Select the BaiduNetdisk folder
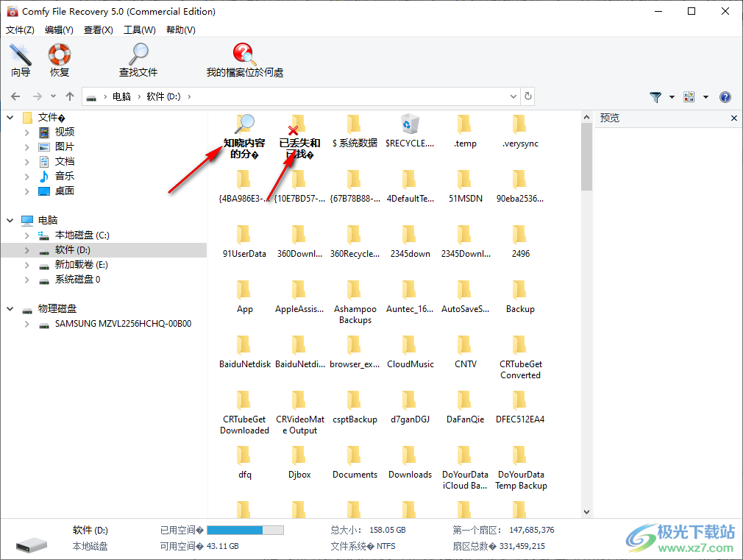 244,352
